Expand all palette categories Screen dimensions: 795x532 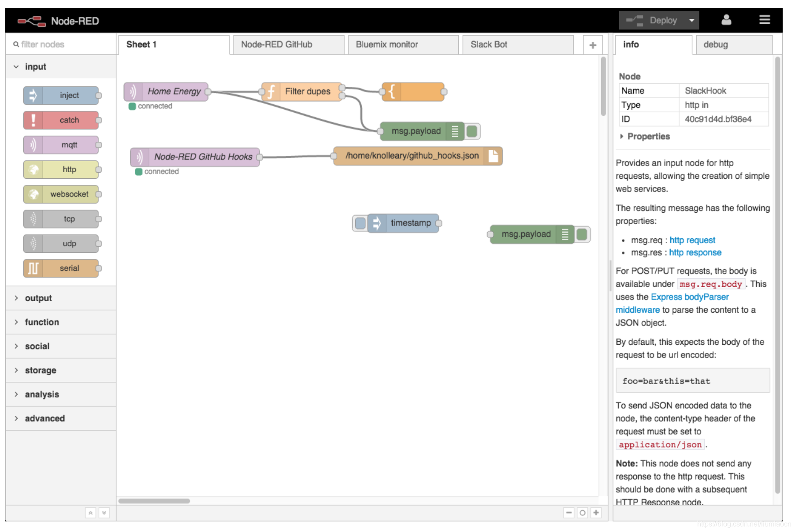pyautogui.click(x=104, y=513)
